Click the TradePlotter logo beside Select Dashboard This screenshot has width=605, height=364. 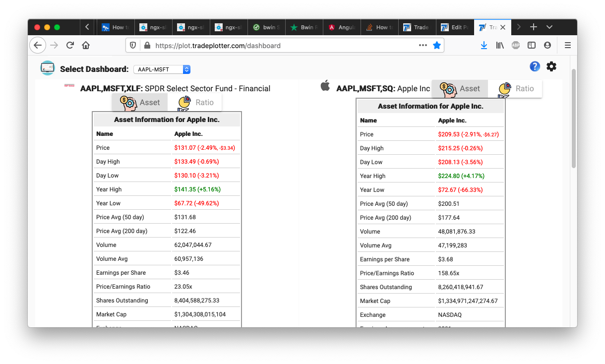(48, 68)
